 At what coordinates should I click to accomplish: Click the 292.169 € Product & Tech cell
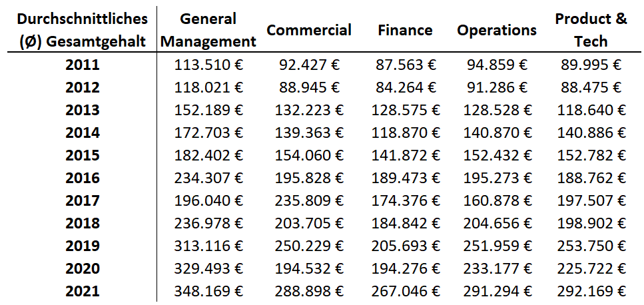(591, 291)
